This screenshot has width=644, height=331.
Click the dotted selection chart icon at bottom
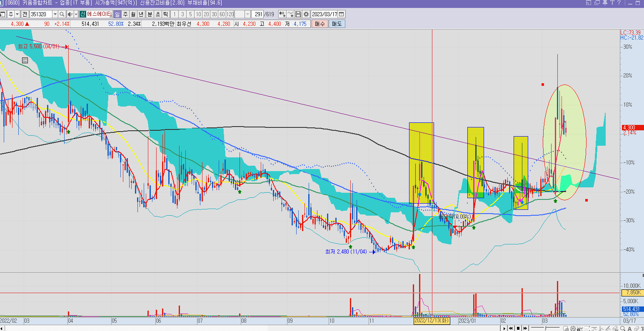tap(587, 328)
